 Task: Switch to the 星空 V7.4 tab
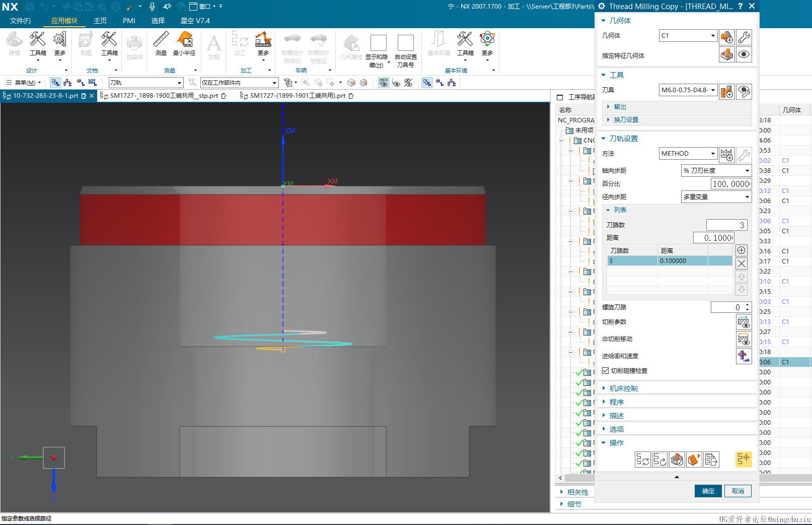[195, 21]
